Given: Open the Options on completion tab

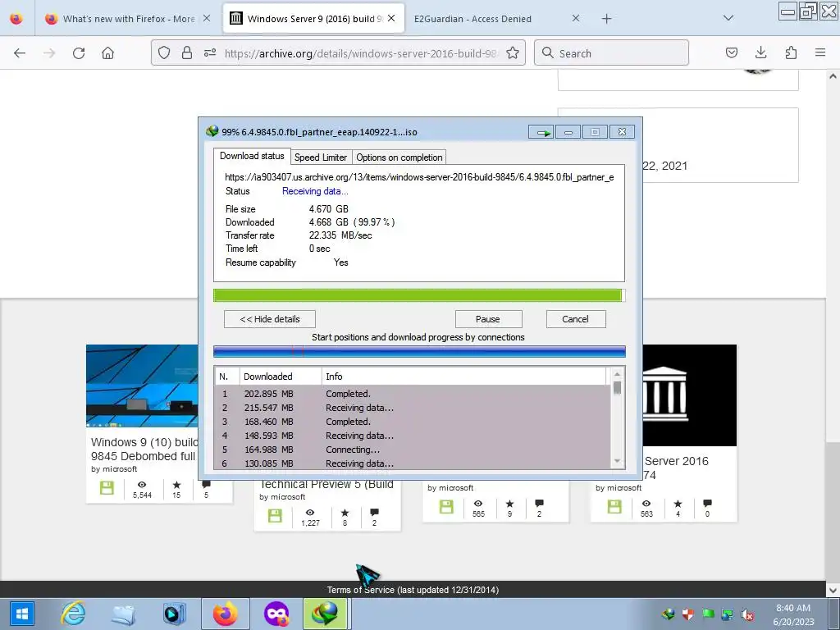Looking at the screenshot, I should [x=399, y=157].
